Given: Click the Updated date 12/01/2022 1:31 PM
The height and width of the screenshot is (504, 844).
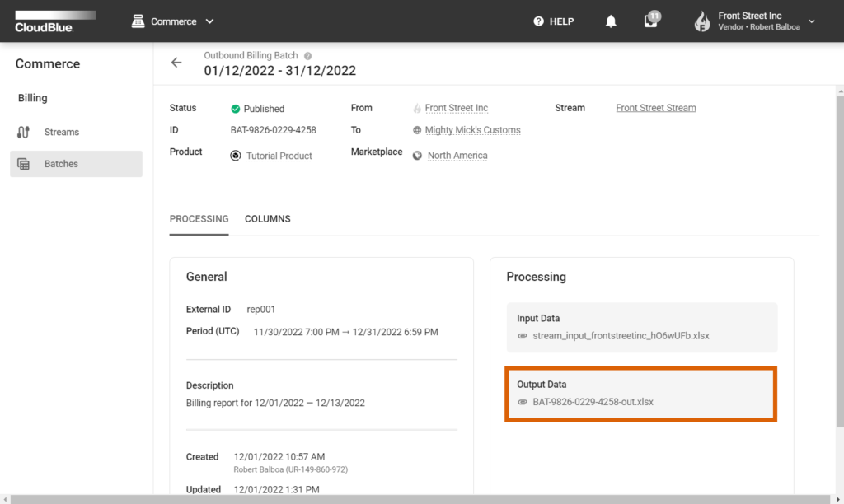Looking at the screenshot, I should (x=276, y=489).
